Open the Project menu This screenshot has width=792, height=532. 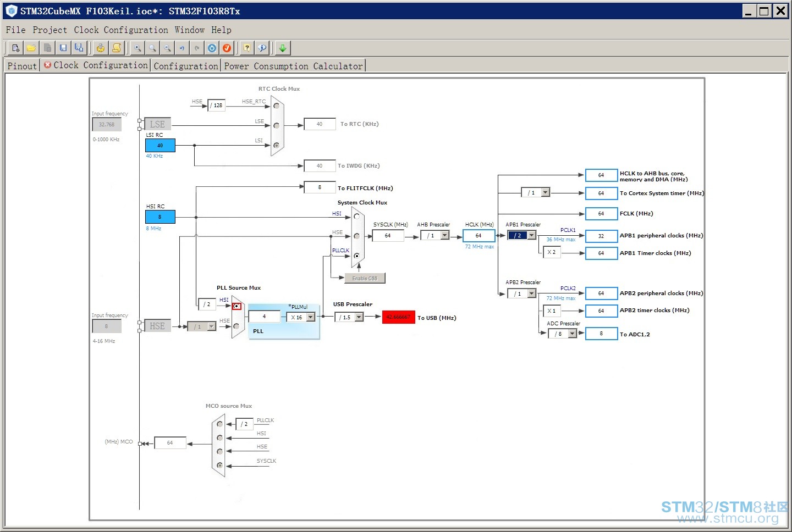pyautogui.click(x=50, y=30)
